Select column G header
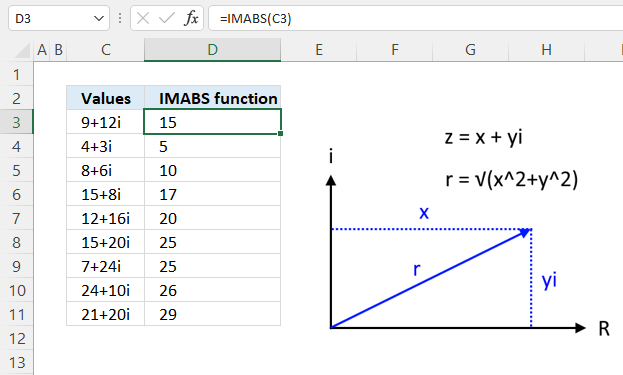Viewport: 623px width, 375px height. [470, 50]
